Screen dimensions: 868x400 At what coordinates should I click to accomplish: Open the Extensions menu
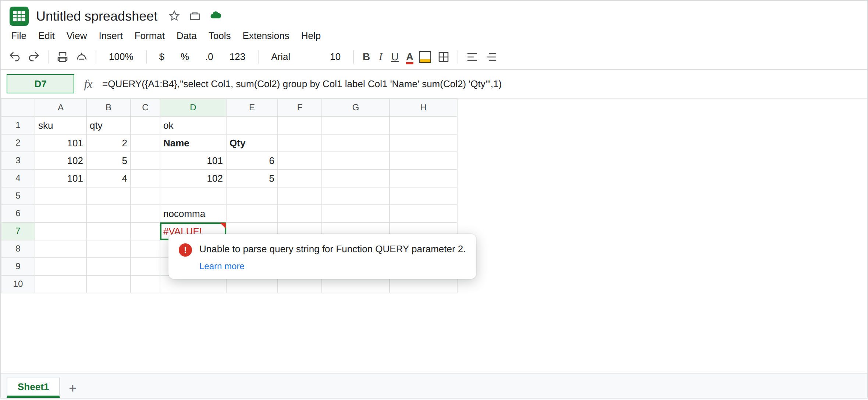click(x=266, y=36)
